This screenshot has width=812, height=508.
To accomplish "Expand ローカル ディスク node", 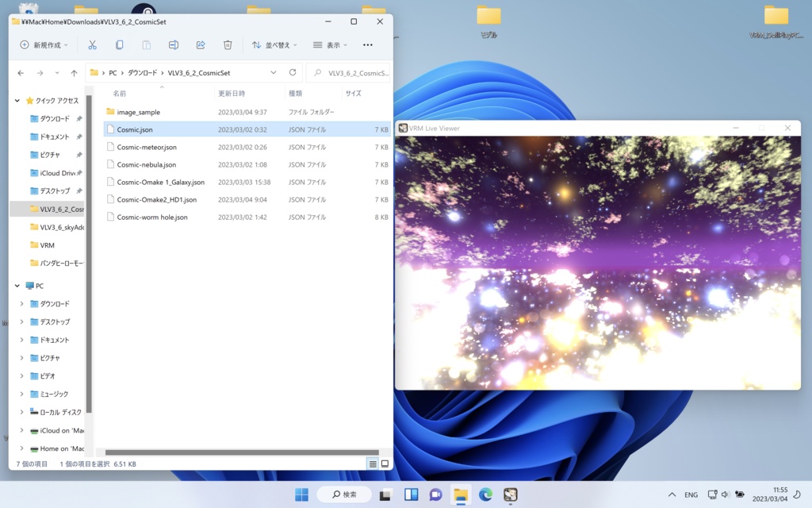I will point(21,412).
